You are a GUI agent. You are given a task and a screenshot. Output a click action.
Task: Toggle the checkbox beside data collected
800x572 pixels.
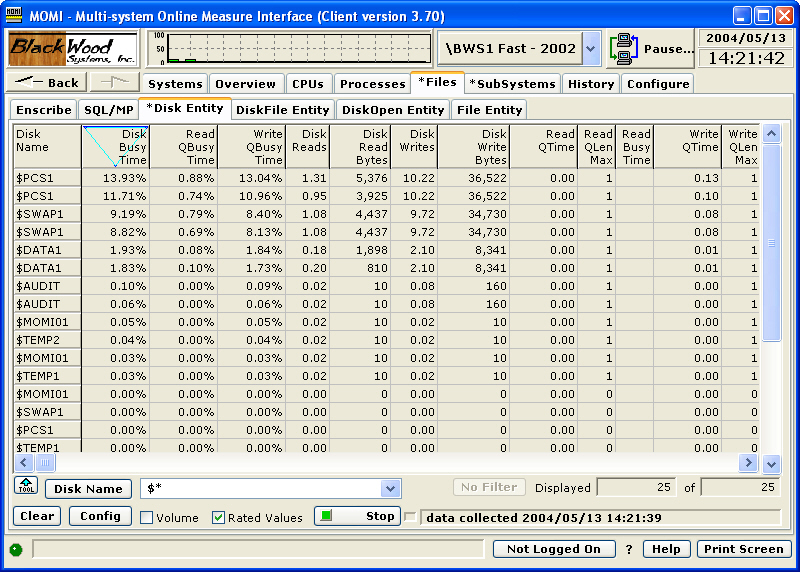pyautogui.click(x=410, y=517)
